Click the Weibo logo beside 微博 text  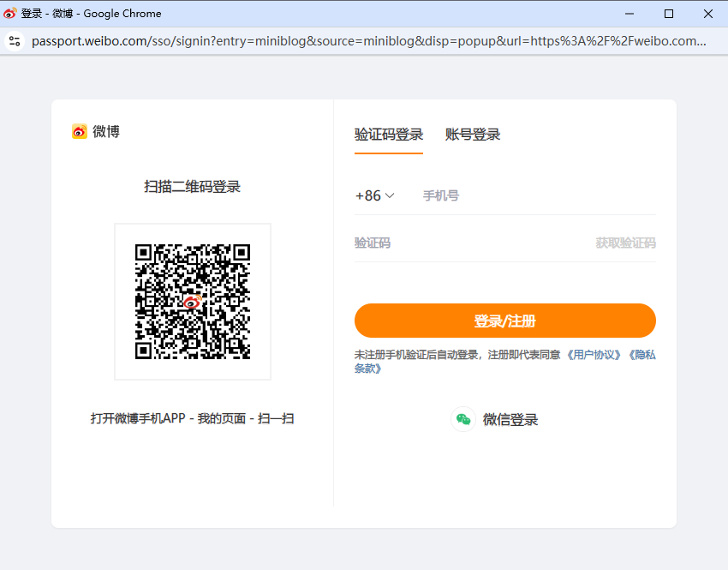(x=78, y=131)
